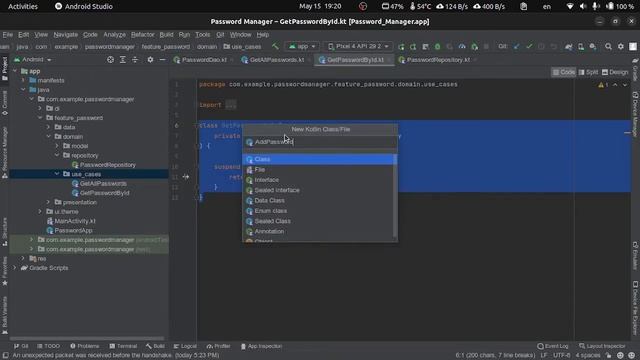Select Sealed Interface option
Image resolution: width=640 pixels, height=360 pixels.
tap(319, 190)
